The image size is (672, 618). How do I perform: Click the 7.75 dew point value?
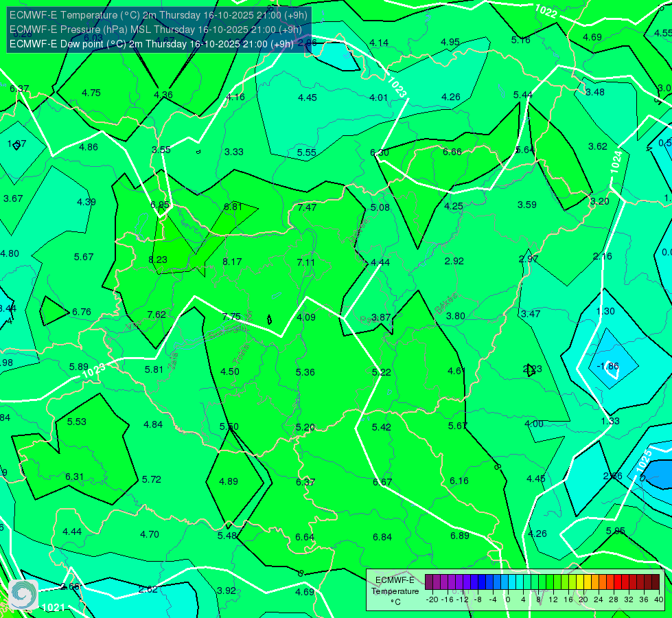click(x=231, y=317)
